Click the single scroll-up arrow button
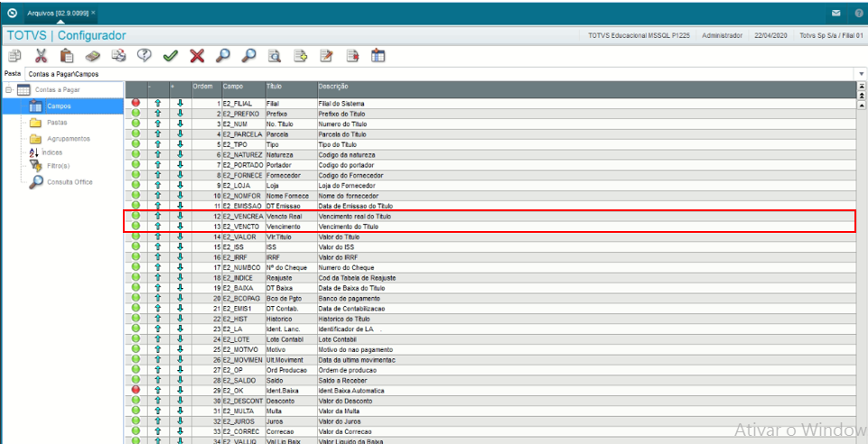 [x=862, y=105]
